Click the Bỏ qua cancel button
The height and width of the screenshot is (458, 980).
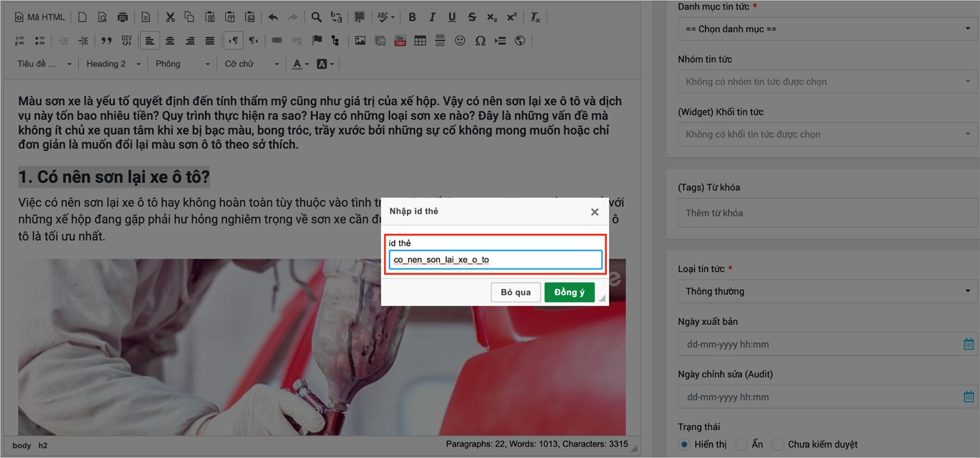pos(515,292)
